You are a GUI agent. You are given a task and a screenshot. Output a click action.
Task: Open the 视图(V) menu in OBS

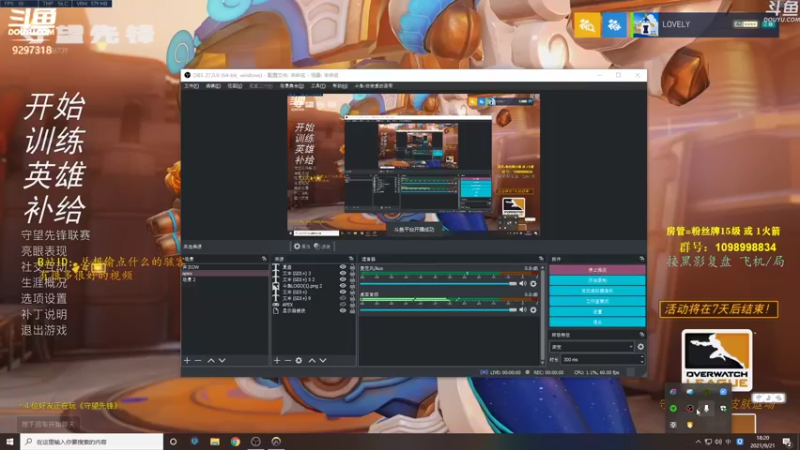pyautogui.click(x=235, y=86)
